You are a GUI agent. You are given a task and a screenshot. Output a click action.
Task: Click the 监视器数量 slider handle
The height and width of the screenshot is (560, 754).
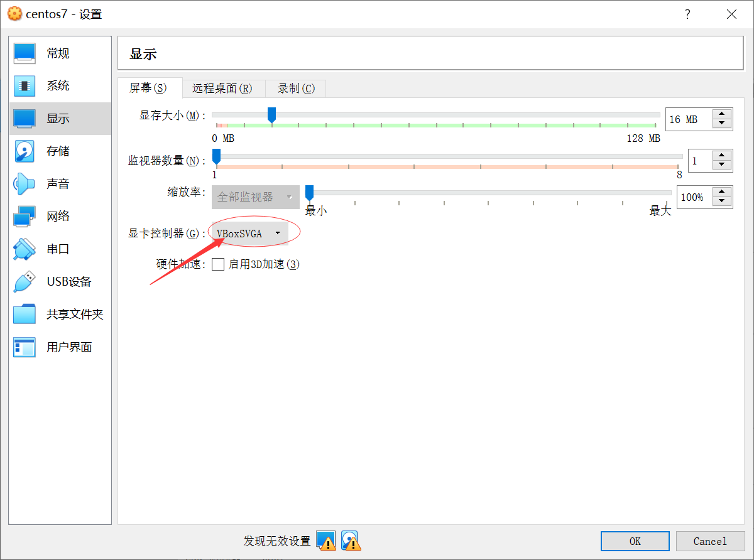(x=216, y=156)
